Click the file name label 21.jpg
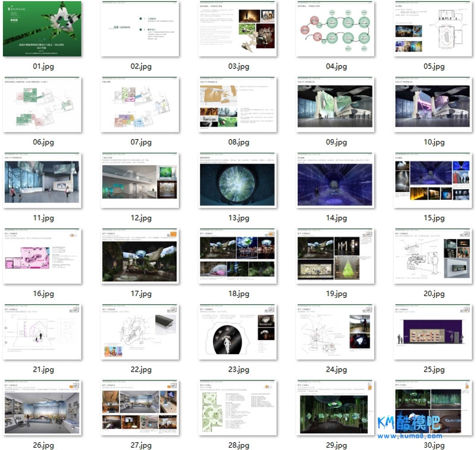Screen dimensions: 476x450 42,370
